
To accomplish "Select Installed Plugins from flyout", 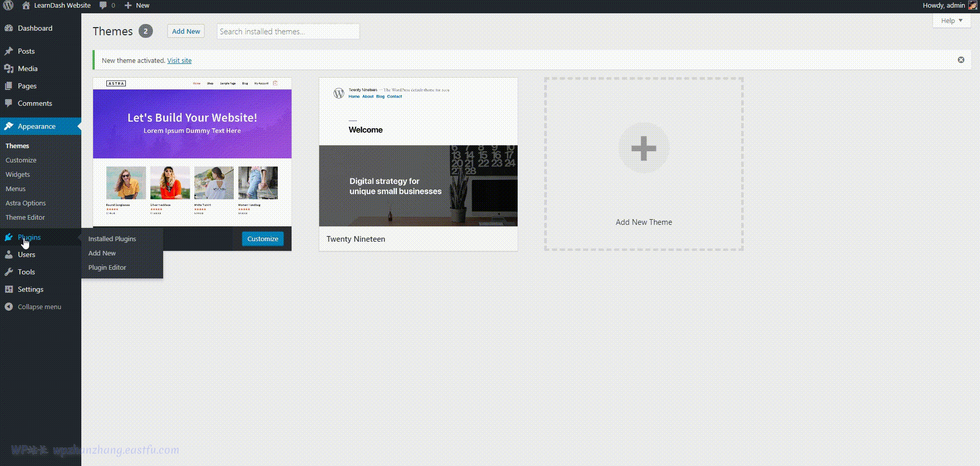I will [112, 239].
